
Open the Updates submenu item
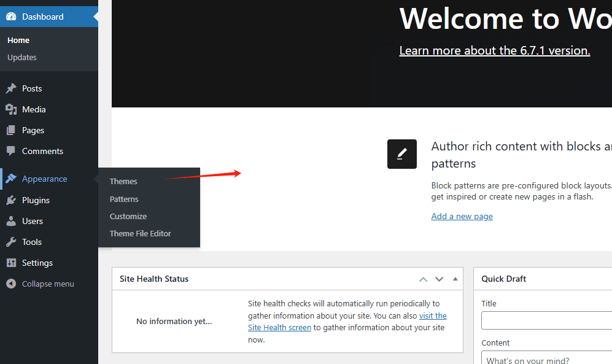tap(22, 57)
